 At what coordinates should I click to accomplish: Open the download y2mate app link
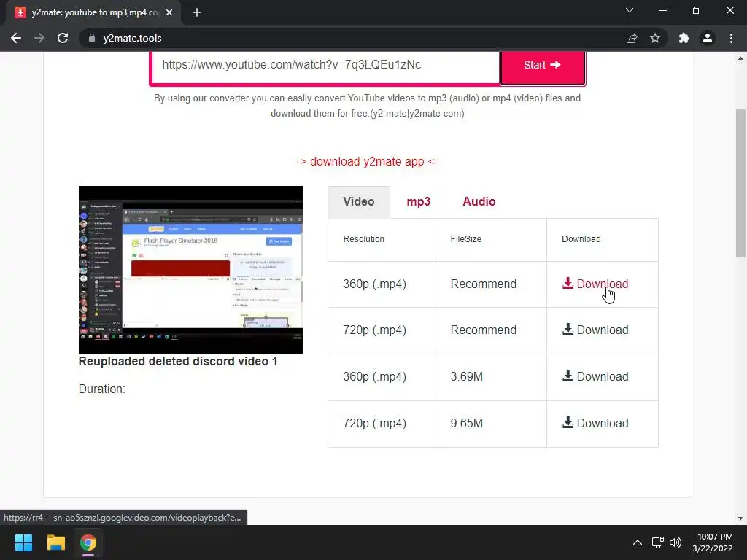[x=367, y=161]
